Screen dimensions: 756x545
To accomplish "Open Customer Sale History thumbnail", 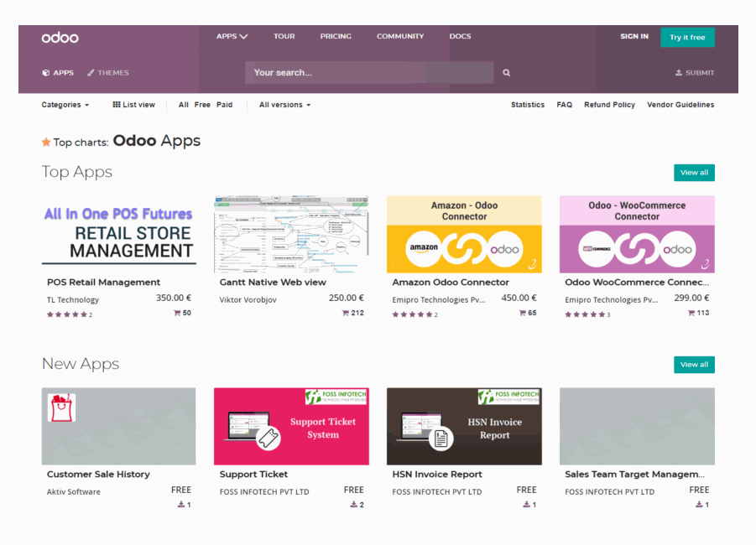I will coord(118,426).
